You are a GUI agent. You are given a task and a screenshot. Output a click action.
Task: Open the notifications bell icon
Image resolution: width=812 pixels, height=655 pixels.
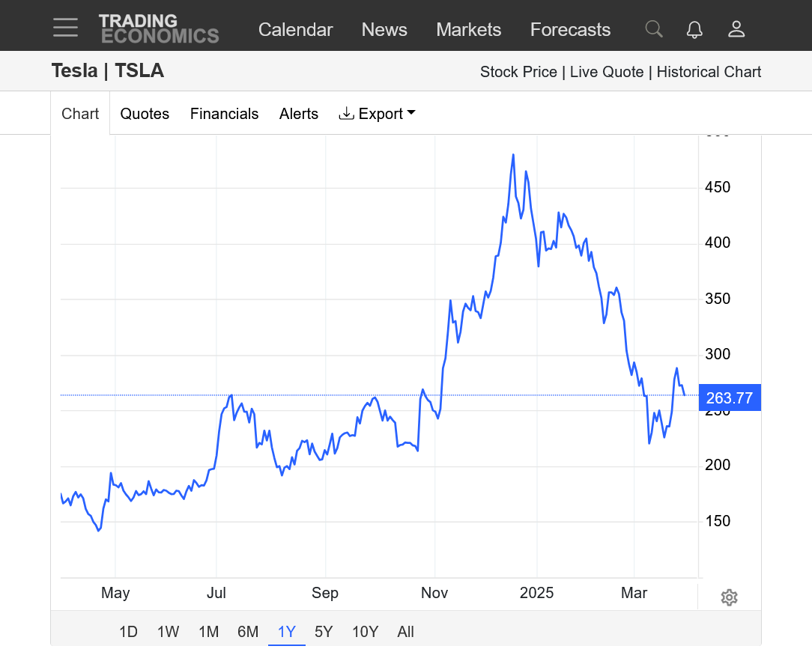[x=694, y=29]
